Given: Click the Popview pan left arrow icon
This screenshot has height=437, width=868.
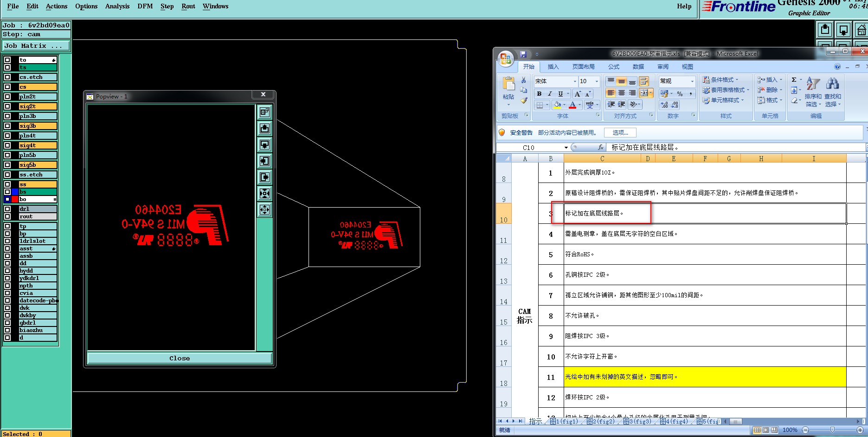Looking at the screenshot, I should (x=264, y=161).
